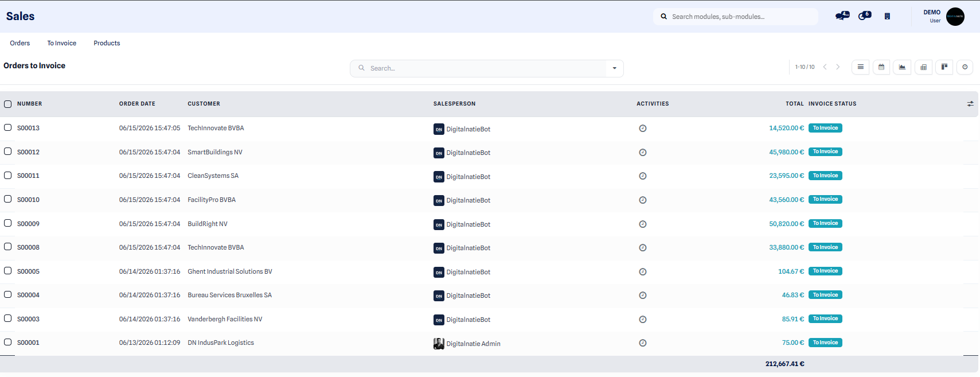
Task: Click the 50,820.00 € total amount
Action: click(x=787, y=224)
